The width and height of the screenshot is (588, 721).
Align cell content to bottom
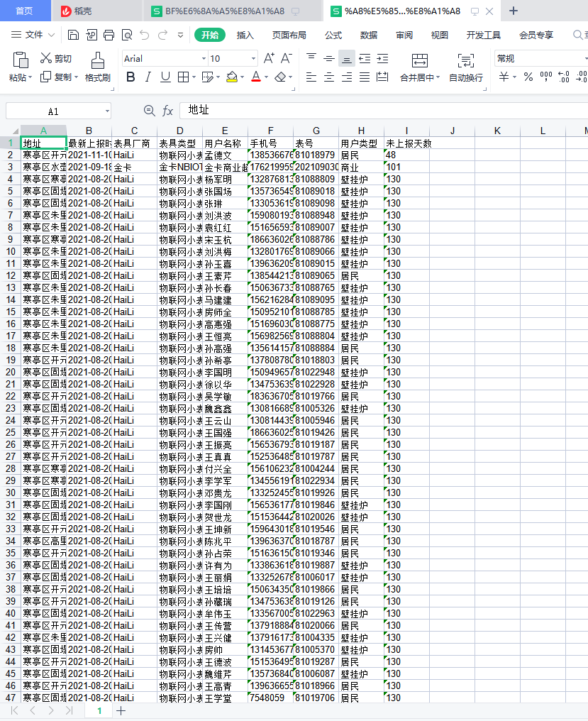[347, 58]
